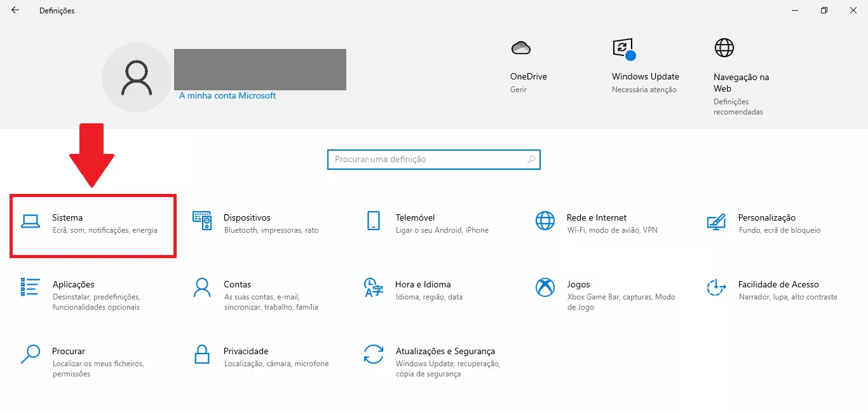
Task: Click the 'Hora e Idioma' label
Action: [423, 284]
